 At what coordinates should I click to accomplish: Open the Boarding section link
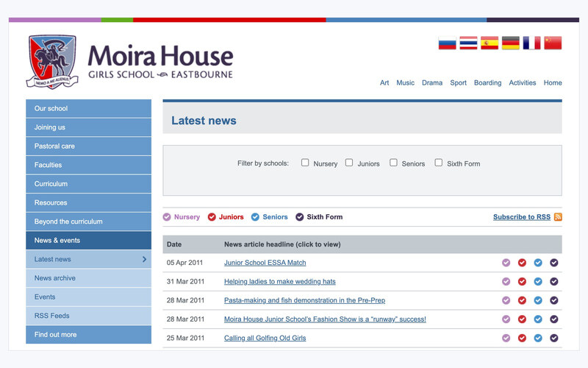click(487, 82)
